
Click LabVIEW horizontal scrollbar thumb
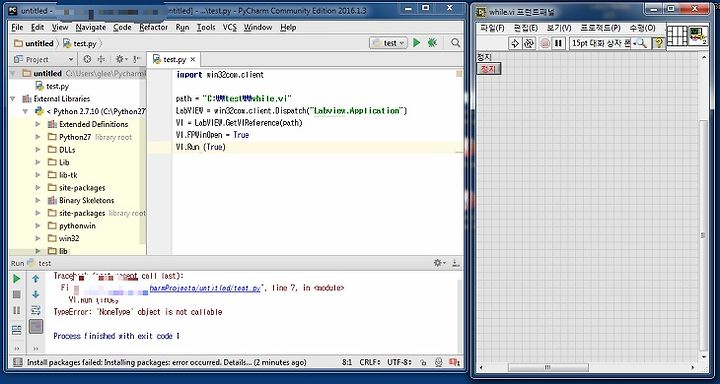(x=548, y=367)
